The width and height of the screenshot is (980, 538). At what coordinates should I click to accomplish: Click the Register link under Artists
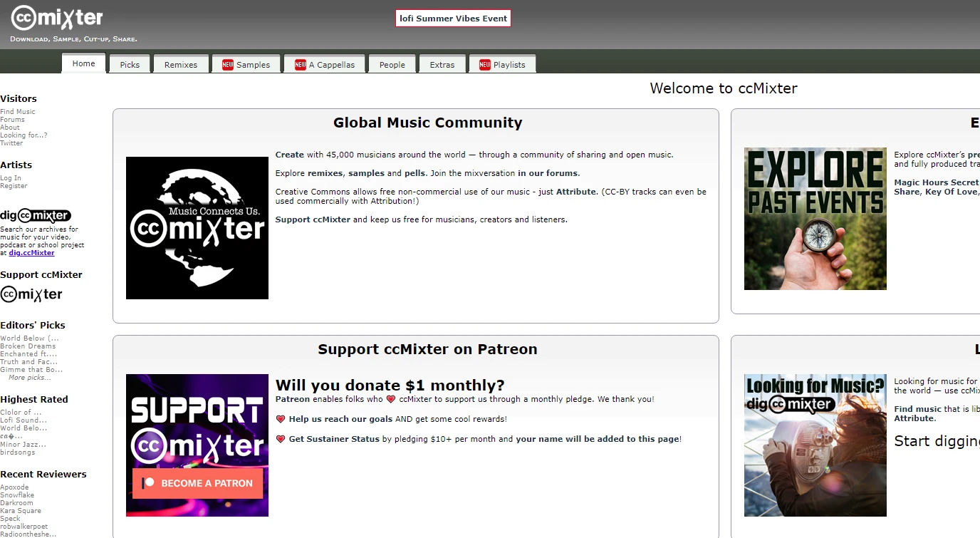click(x=14, y=186)
